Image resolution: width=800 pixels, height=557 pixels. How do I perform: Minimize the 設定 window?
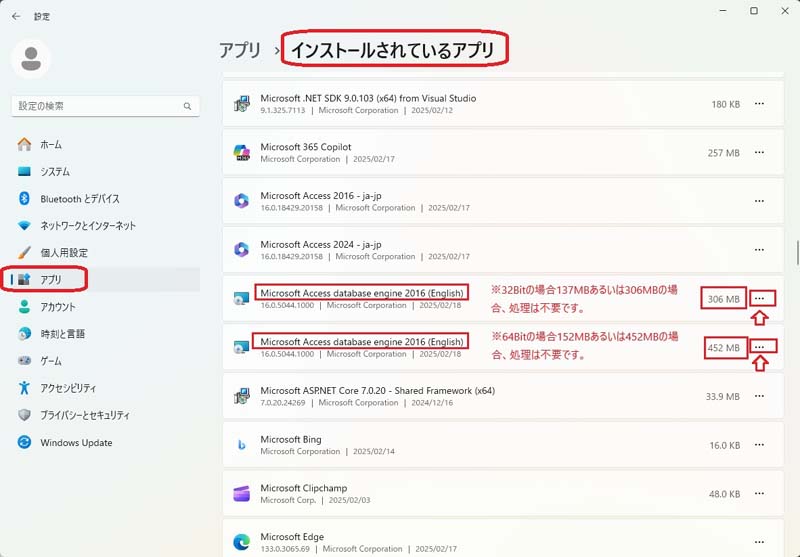(723, 11)
